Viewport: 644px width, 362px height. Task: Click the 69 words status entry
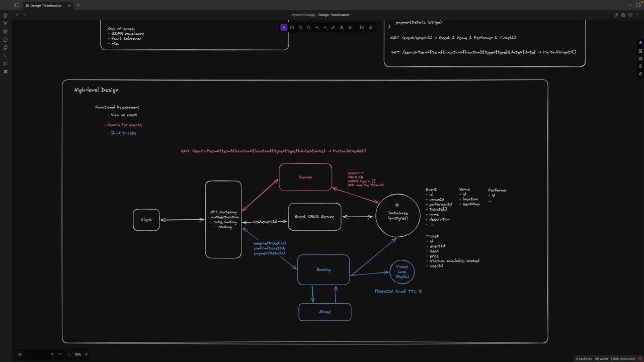(602, 359)
